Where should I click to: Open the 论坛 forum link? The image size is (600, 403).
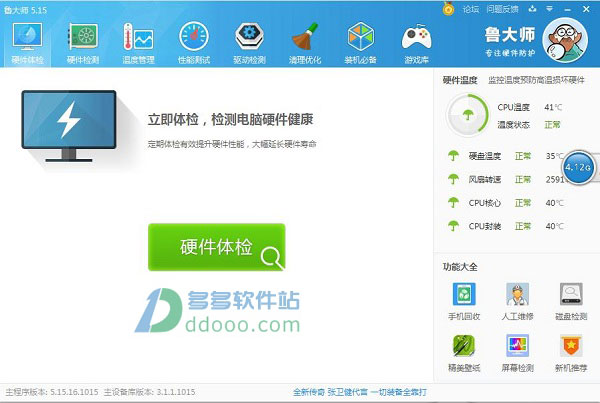pyautogui.click(x=471, y=9)
